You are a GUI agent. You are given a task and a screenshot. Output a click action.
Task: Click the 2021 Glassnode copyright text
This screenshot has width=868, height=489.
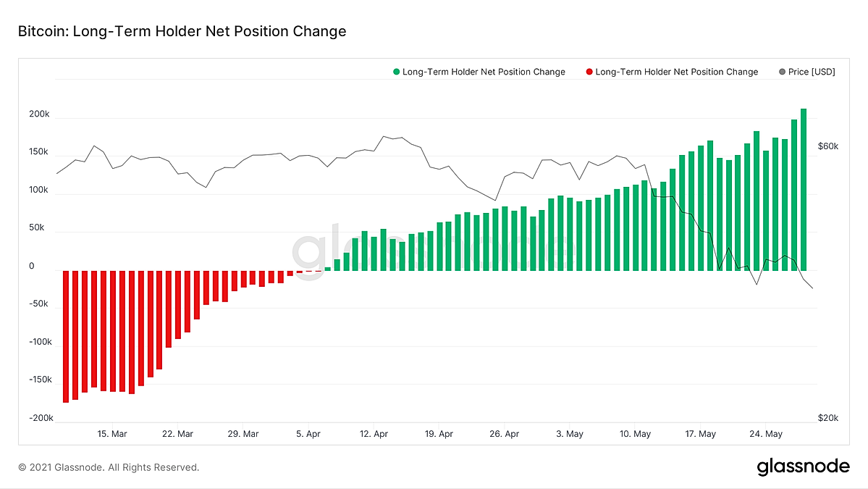coord(109,467)
